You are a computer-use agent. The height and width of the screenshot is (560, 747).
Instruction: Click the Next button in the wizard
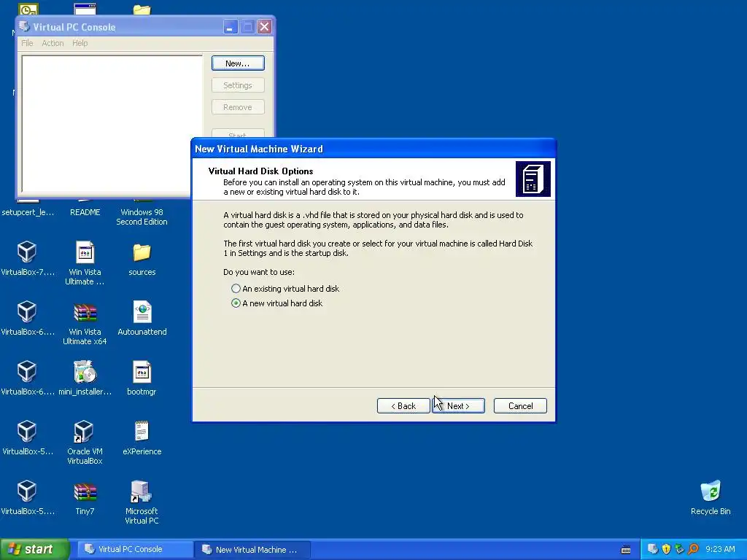(458, 405)
